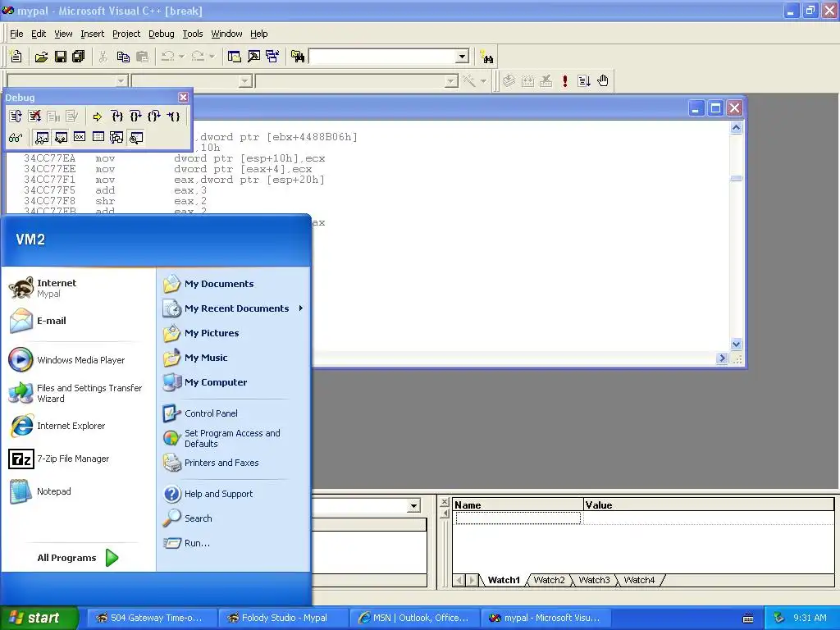Image resolution: width=840 pixels, height=630 pixels.
Task: Open the Variables window Context dropdown
Action: click(x=413, y=505)
